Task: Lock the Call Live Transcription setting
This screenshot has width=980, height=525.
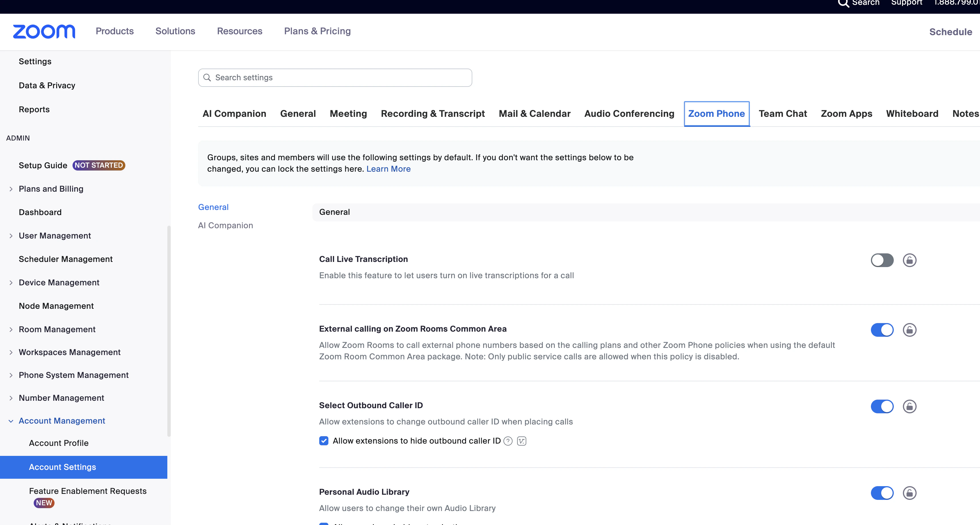Action: point(910,260)
